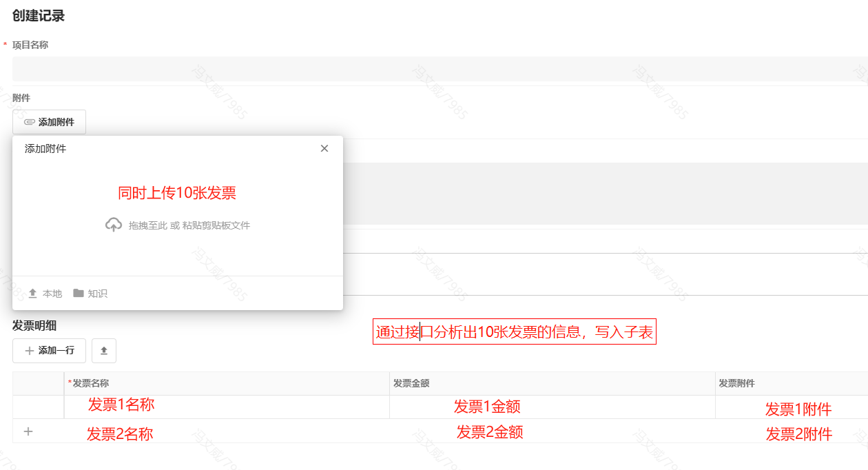Click first row cell under 发票名称
Screen dimensions: 868x470
pyautogui.click(x=227, y=407)
